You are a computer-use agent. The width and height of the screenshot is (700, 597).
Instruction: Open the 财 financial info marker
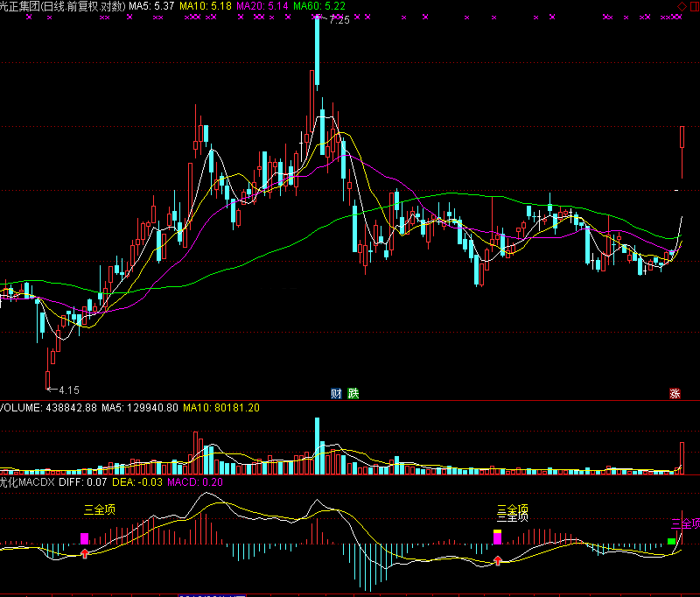pyautogui.click(x=336, y=393)
